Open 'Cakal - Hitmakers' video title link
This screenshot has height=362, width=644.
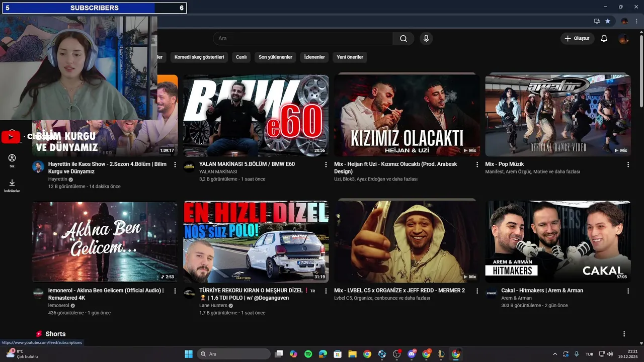542,290
